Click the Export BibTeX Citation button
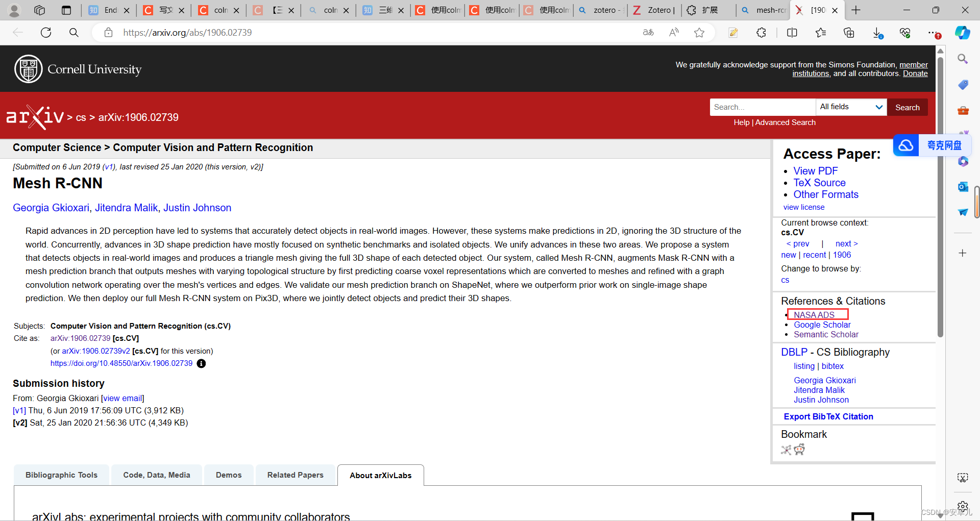 coord(828,416)
